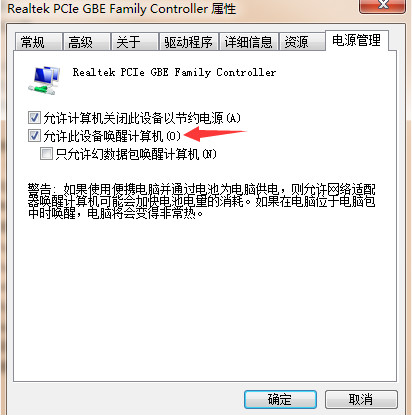The width and height of the screenshot is (412, 415).
Task: Select the 电源管理 tab
Action: (356, 40)
